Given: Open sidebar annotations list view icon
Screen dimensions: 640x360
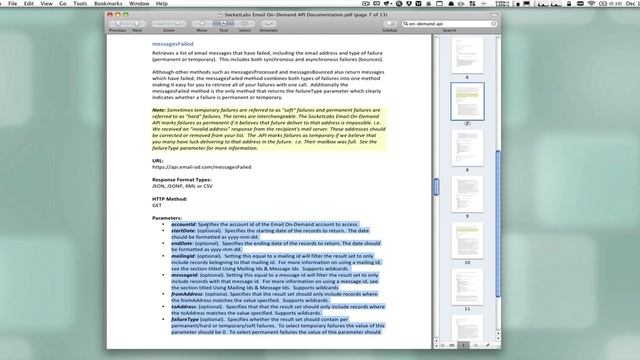Looking at the screenshot, I should pyautogui.click(x=476, y=345).
